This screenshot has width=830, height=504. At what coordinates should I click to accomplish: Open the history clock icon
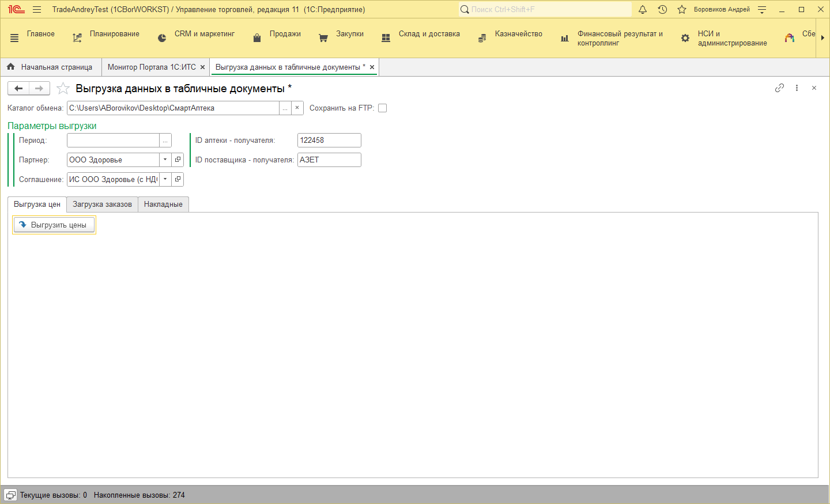(662, 9)
